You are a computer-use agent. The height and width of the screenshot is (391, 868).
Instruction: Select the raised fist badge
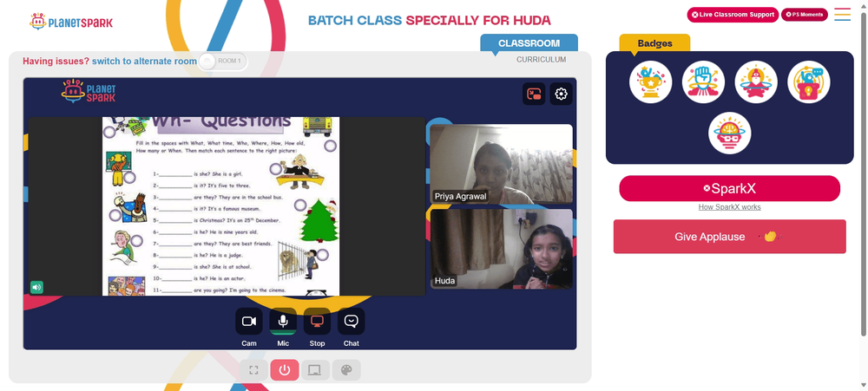point(703,81)
